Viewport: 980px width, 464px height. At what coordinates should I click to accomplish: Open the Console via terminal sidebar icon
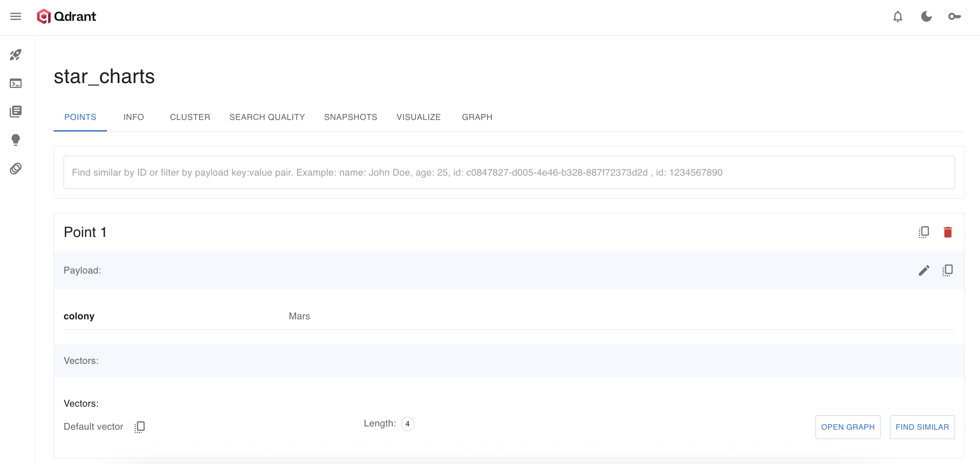[15, 83]
